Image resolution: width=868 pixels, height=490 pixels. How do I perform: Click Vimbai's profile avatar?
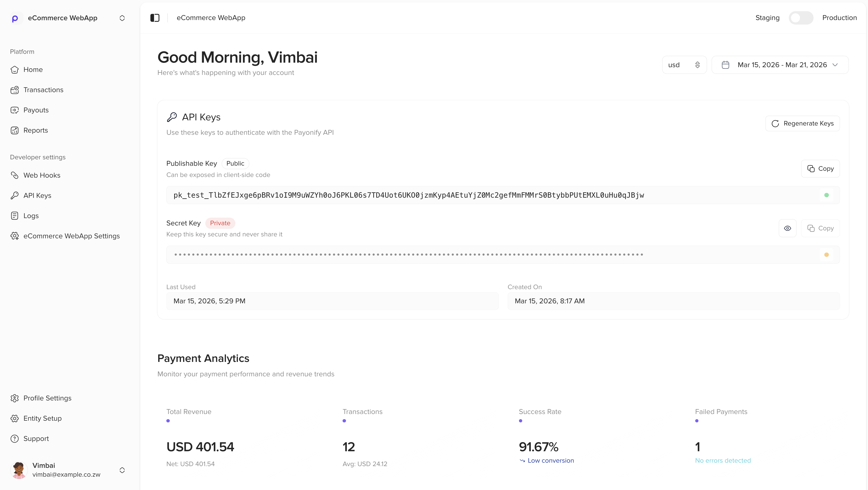point(19,470)
